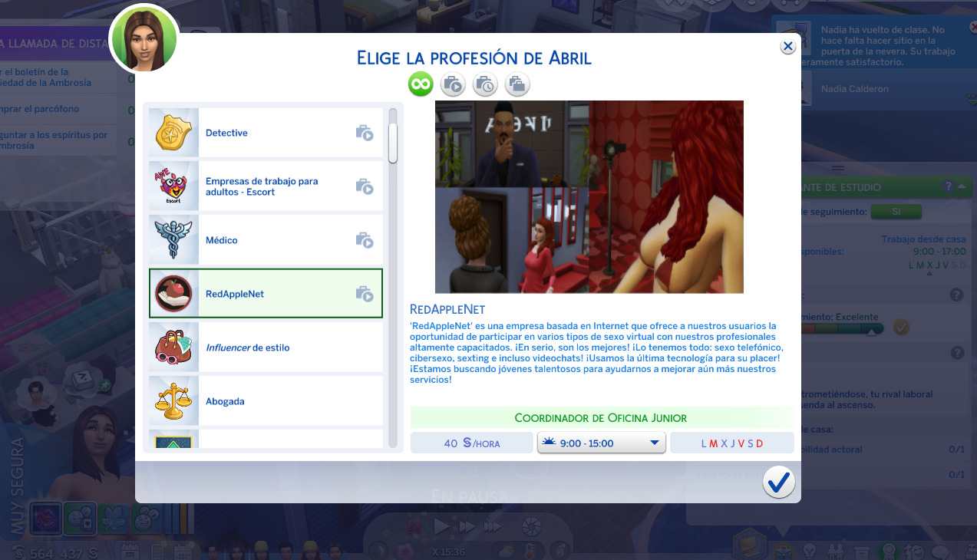Click the Excelente performance meter bar
Viewport: 977px width, 560px height.
coord(842,328)
